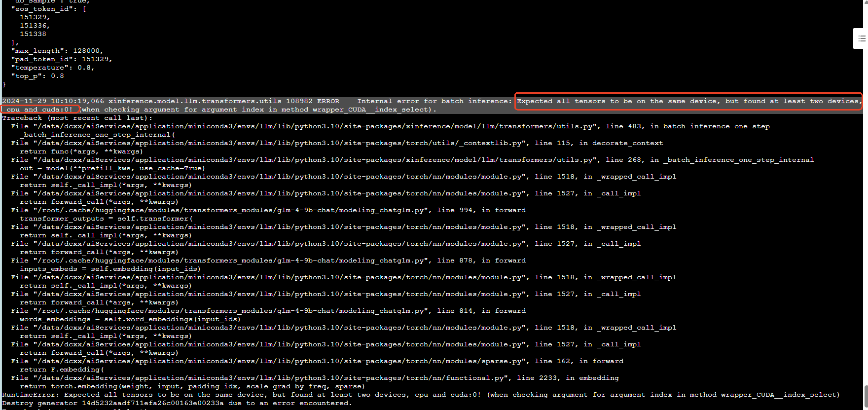
Task: Click "inputs_embeds = self.embedding(input_ids)" line
Action: point(110,269)
